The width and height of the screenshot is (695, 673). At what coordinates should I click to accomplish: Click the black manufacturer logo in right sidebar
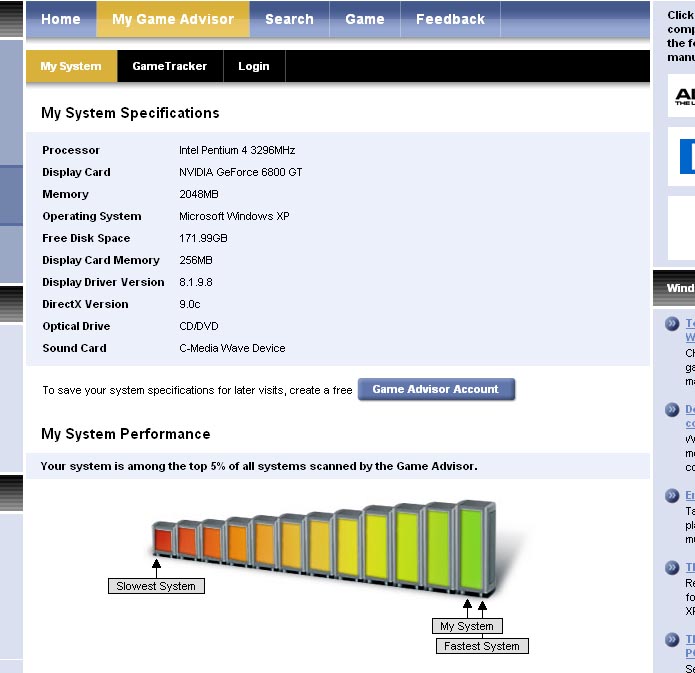click(x=684, y=96)
